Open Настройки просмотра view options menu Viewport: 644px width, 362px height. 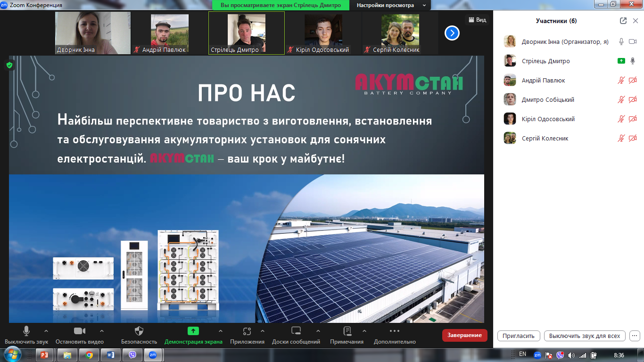click(x=390, y=5)
